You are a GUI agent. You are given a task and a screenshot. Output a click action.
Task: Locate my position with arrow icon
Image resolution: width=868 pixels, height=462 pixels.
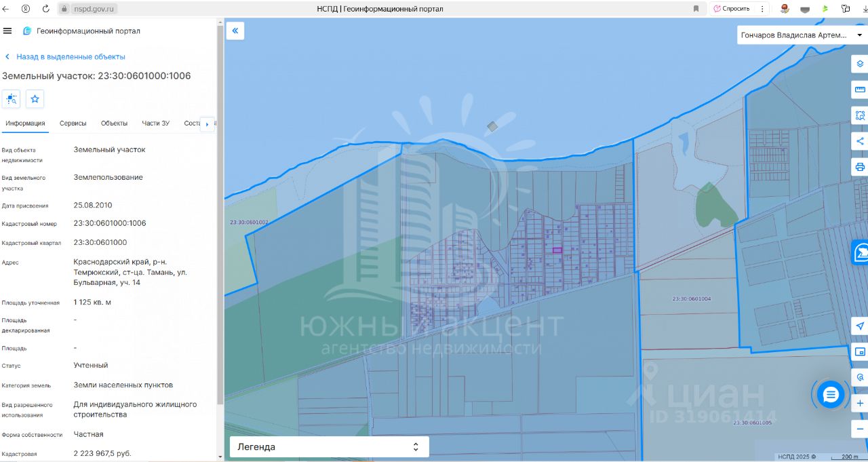(x=860, y=326)
